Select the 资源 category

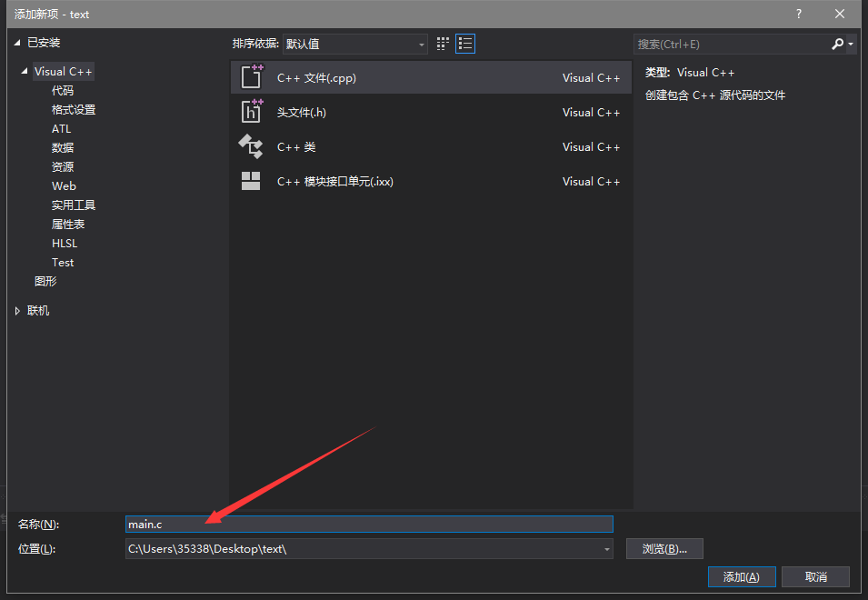pos(63,166)
